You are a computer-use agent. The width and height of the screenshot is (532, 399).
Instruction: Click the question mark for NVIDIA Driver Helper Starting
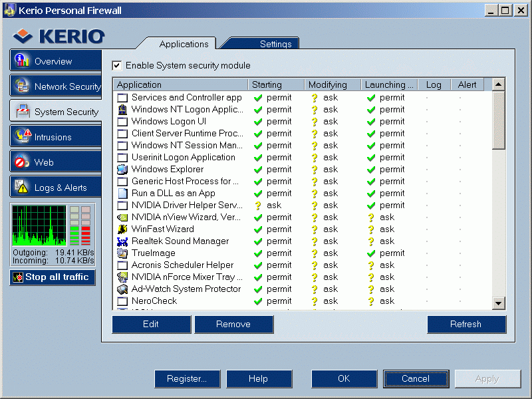click(x=258, y=205)
